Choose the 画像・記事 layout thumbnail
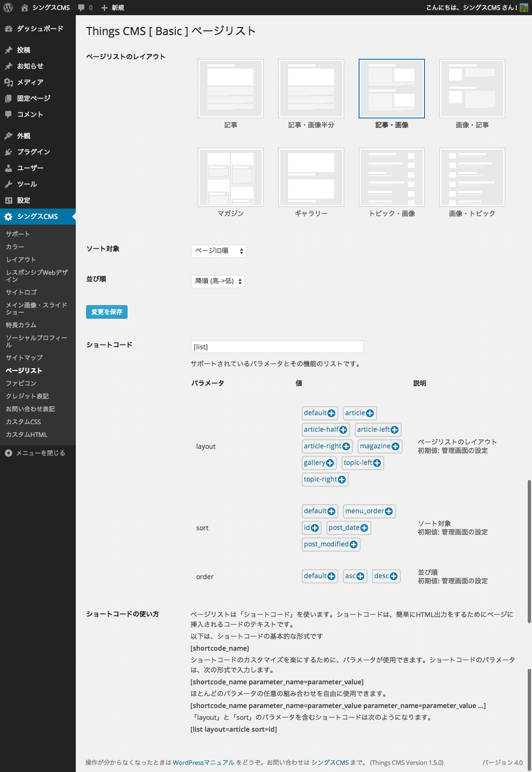This screenshot has height=772, width=532. (x=472, y=89)
